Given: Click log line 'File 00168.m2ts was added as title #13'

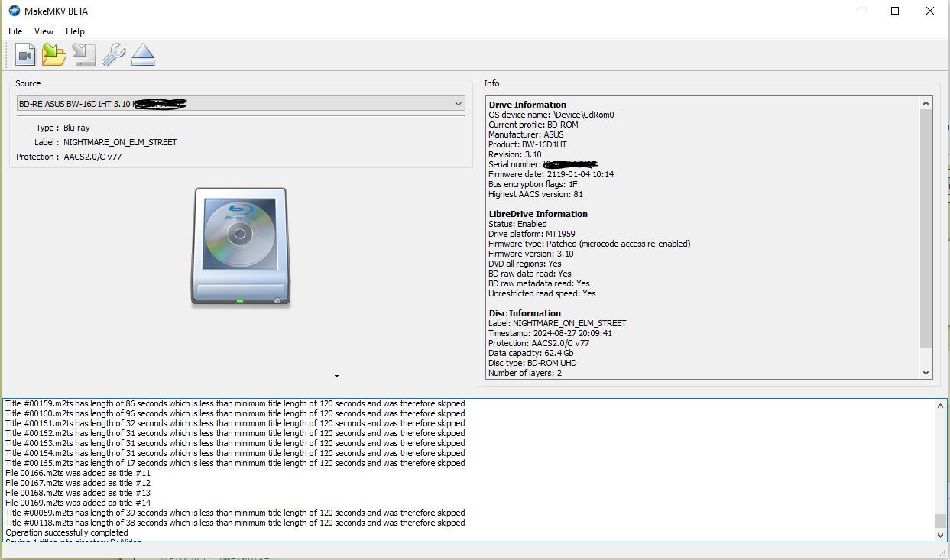Looking at the screenshot, I should pyautogui.click(x=78, y=493).
